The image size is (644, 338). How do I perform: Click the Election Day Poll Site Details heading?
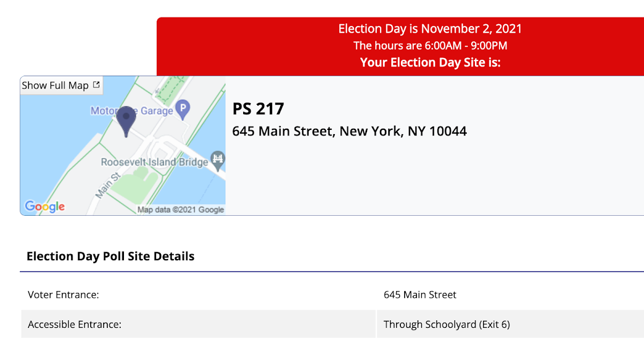[x=111, y=256]
